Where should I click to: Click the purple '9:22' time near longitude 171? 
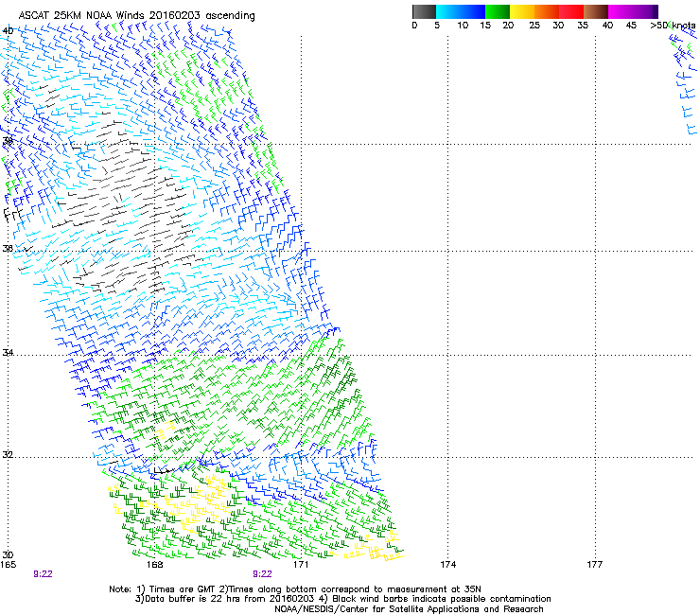coord(263,574)
